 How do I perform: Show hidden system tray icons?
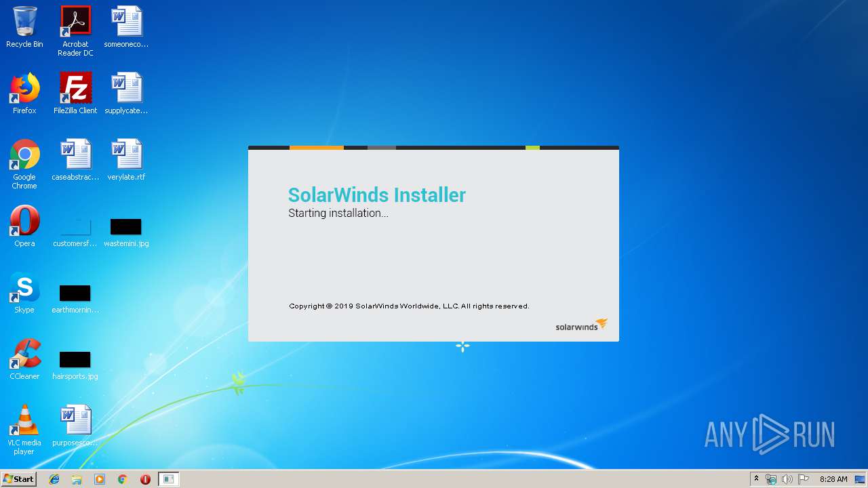coord(757,479)
